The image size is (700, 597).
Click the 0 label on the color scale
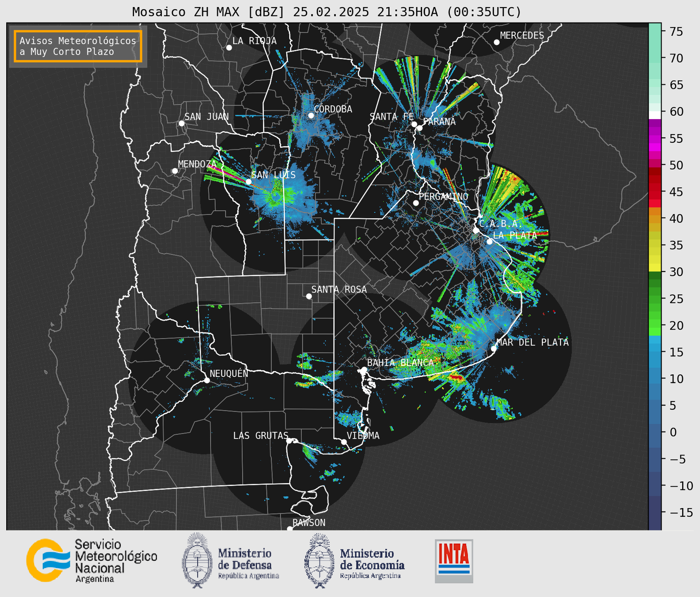coord(673,432)
